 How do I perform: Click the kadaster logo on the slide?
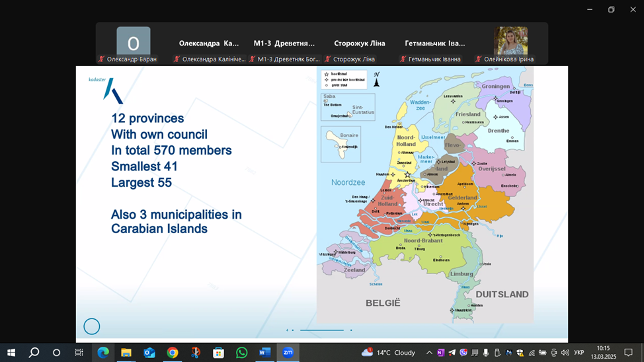click(x=106, y=90)
